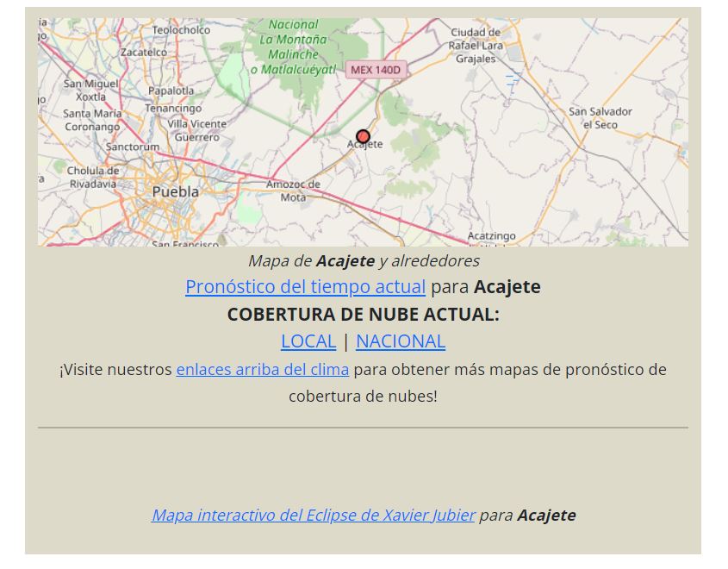
Task: Select the Teolocholco label on map
Action: [x=181, y=30]
